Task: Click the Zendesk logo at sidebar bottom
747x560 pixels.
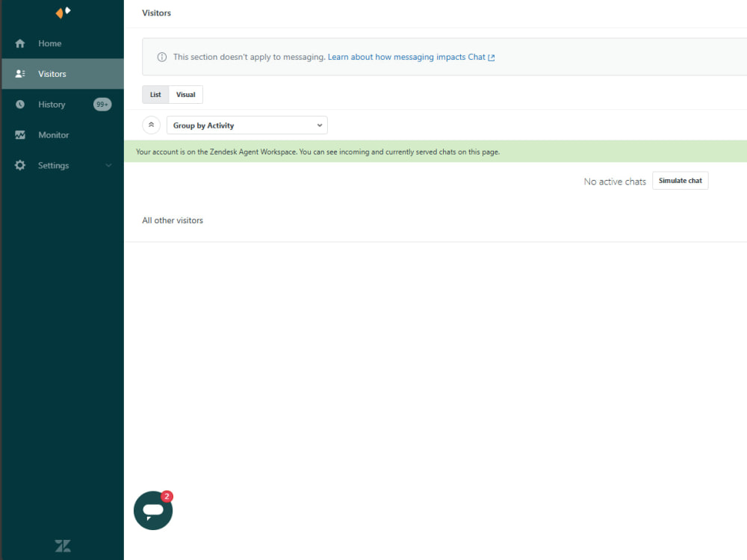Action: point(63,546)
